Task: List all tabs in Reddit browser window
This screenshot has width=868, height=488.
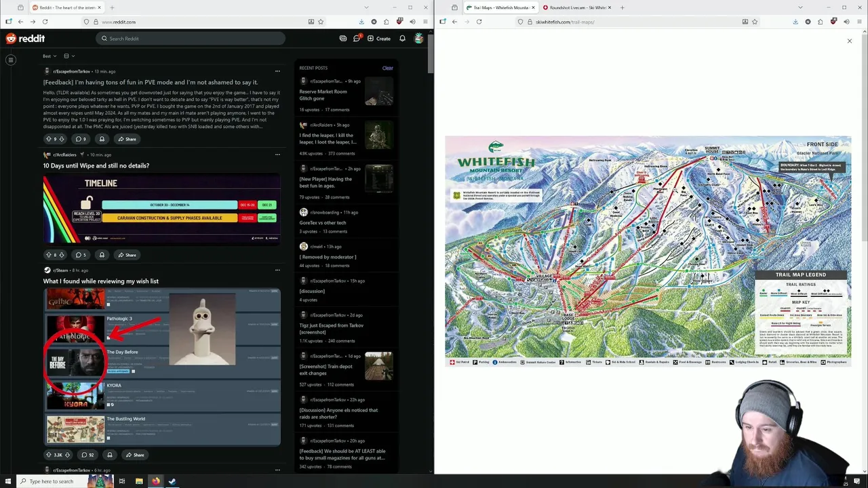Action: [367, 7]
